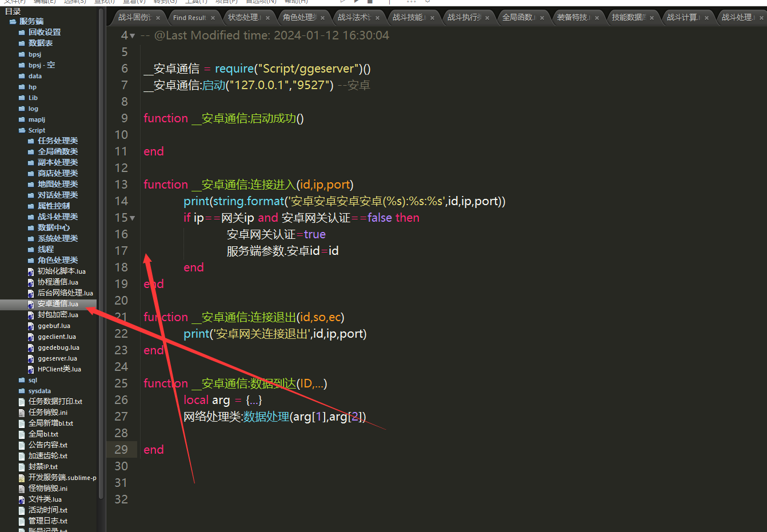Open the 回收设置 folder icon
Screen dimensions: 767x532
[22, 33]
